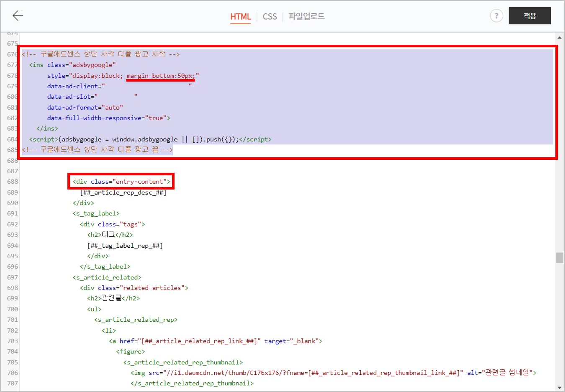Click the adsbygoogle push script line
This screenshot has height=392, width=565.
click(150, 139)
